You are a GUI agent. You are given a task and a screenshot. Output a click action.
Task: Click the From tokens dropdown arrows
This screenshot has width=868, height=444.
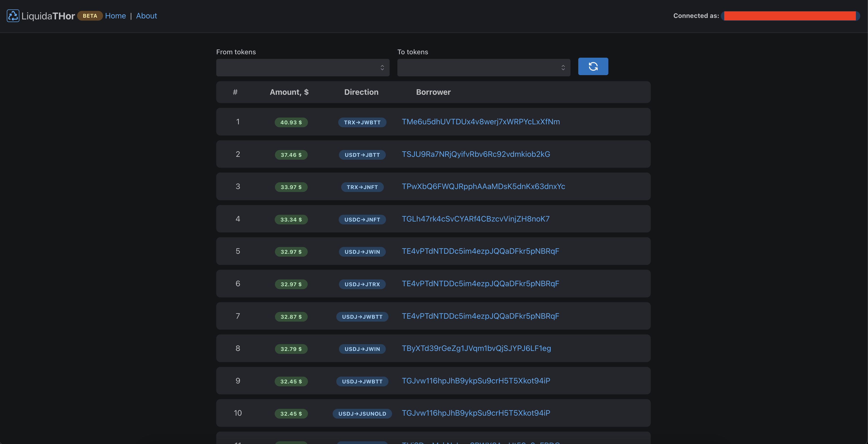382,68
